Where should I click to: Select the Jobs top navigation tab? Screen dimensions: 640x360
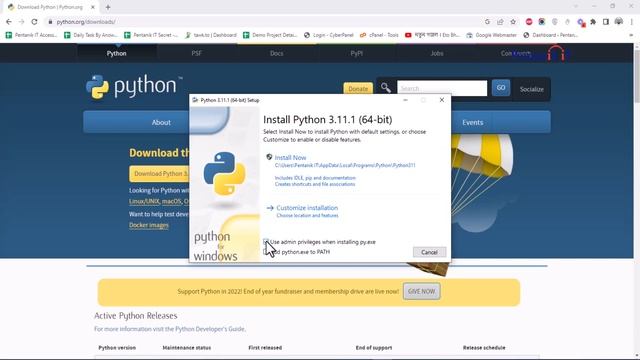[x=437, y=53]
